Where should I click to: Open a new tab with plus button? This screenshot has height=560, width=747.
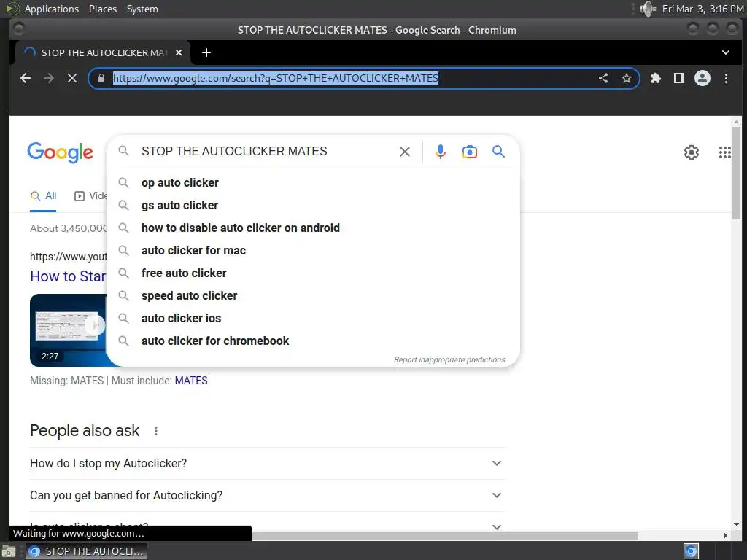[x=206, y=52]
